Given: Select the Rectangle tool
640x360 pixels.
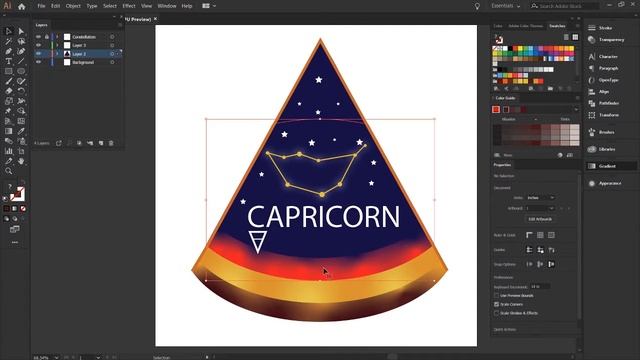Looking at the screenshot, I should coord(8,71).
